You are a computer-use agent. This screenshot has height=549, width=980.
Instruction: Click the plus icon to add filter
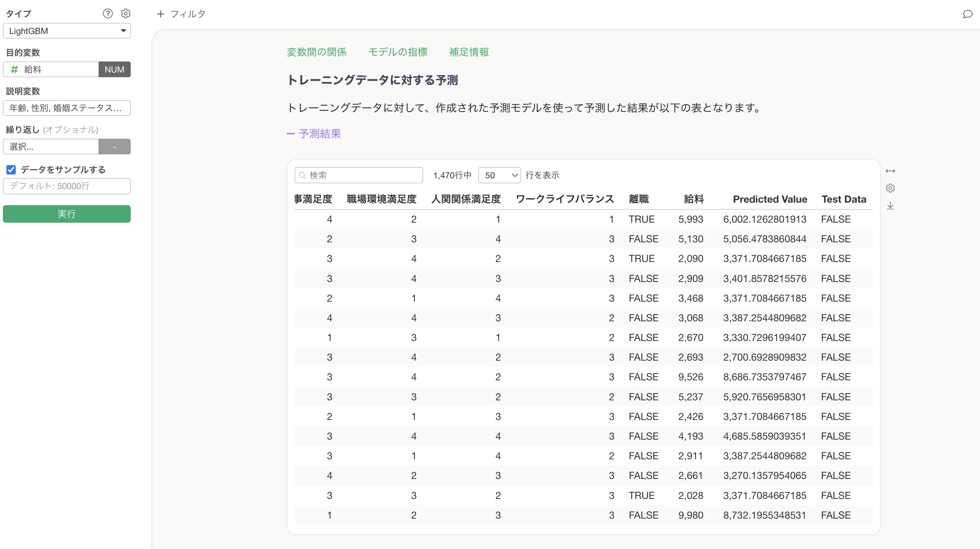tap(161, 14)
